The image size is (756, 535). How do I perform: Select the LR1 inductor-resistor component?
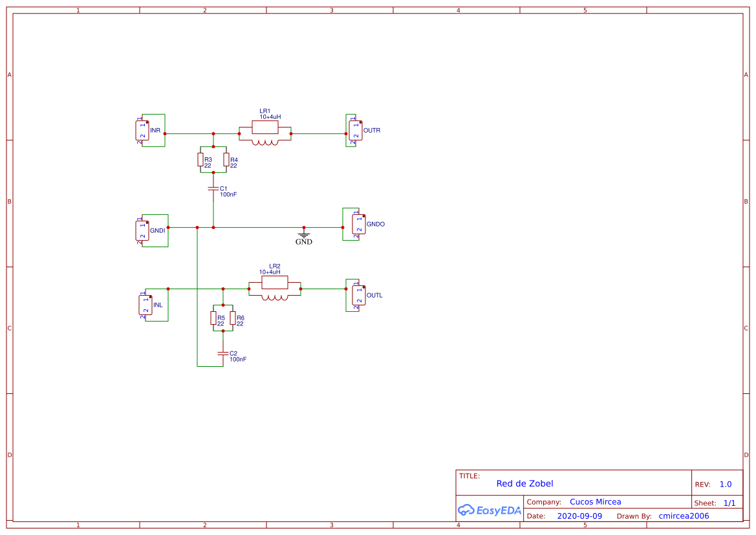(x=265, y=134)
